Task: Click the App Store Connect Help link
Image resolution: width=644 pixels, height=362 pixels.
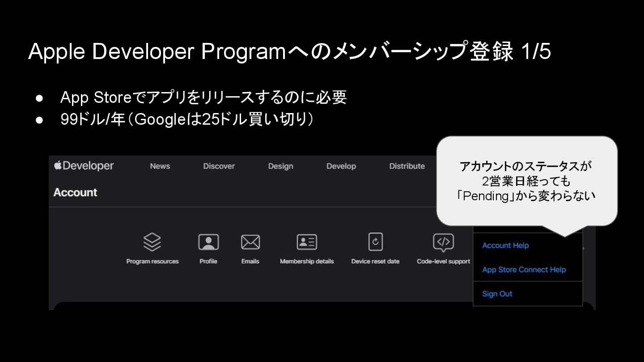Action: click(524, 269)
